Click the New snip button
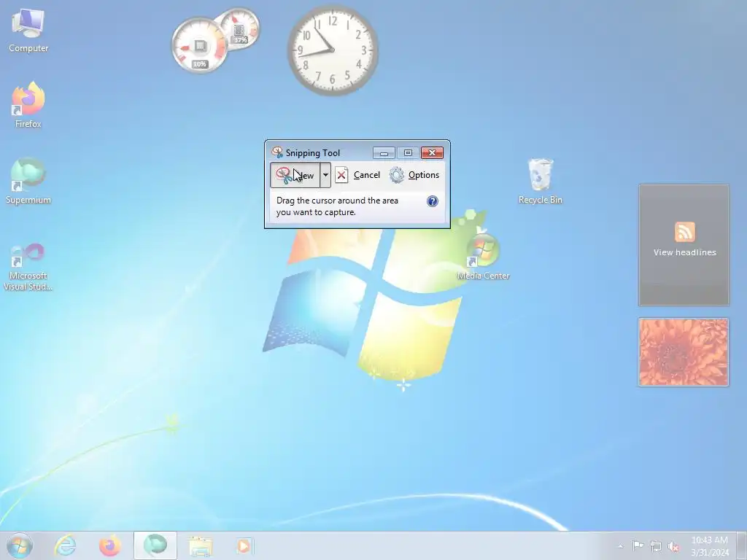 pyautogui.click(x=295, y=175)
